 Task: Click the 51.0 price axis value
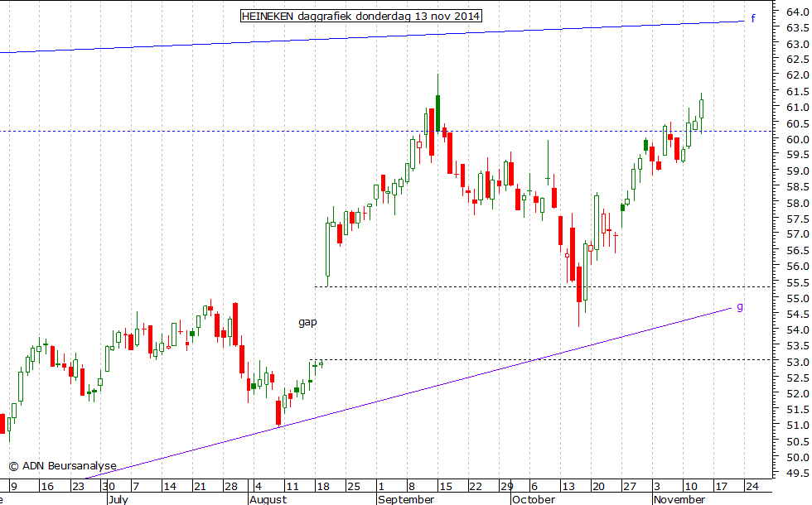pos(797,426)
